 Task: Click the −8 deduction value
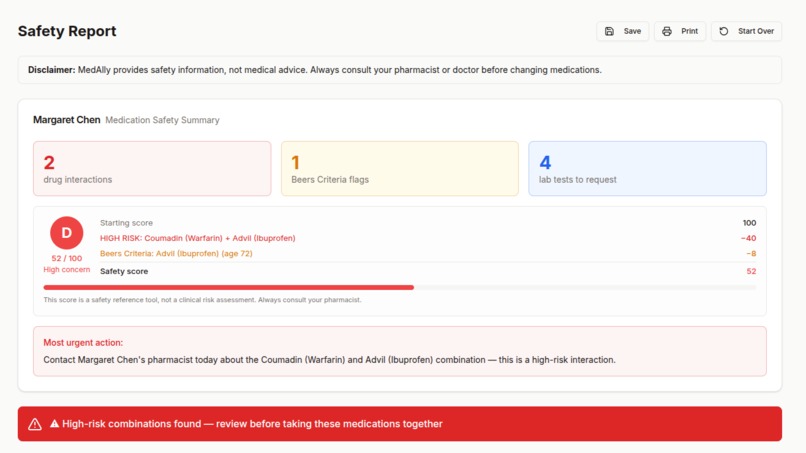[751, 253]
